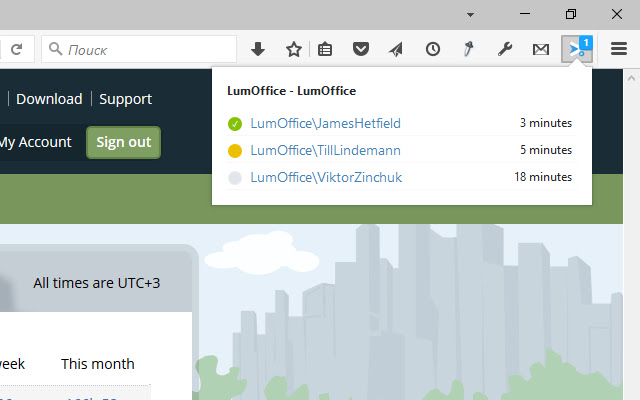Reload the page with the refresh icon
Image resolution: width=640 pixels, height=400 pixels.
(16, 49)
